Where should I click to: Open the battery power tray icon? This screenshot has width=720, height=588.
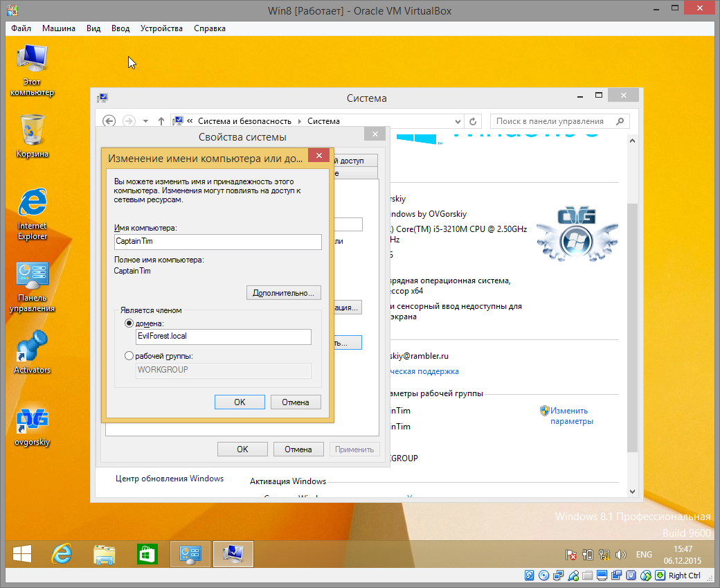[587, 555]
